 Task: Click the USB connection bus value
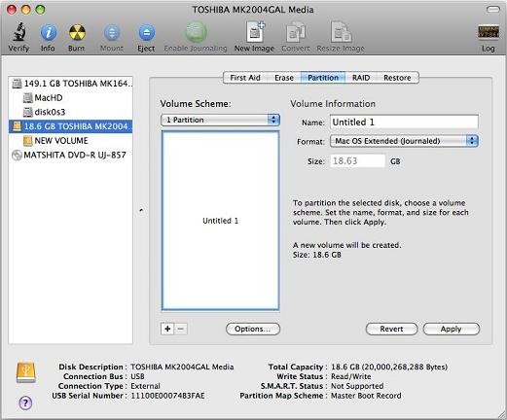coord(137,376)
